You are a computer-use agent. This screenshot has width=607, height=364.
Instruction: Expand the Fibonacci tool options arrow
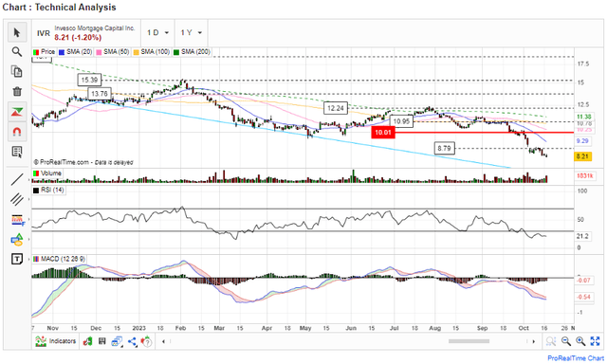[28, 220]
